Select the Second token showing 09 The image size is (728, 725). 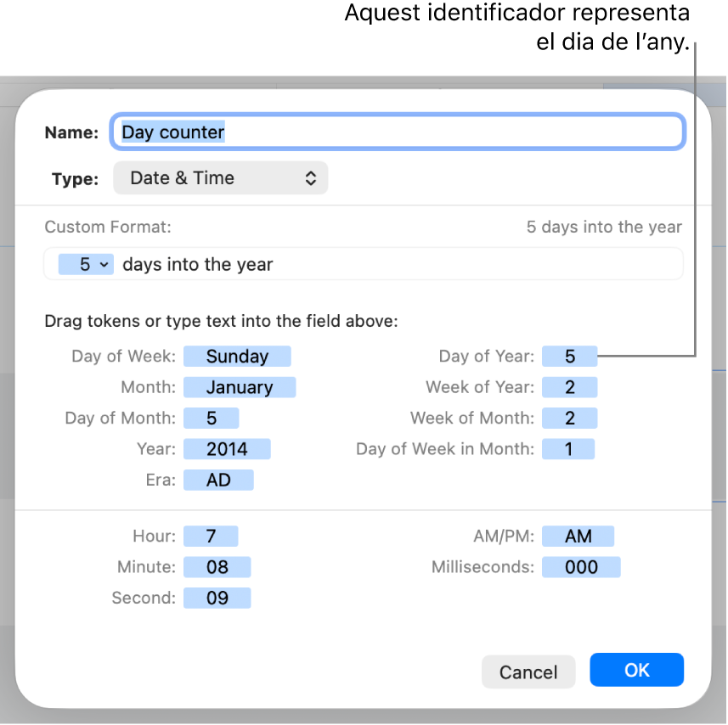pos(217,598)
